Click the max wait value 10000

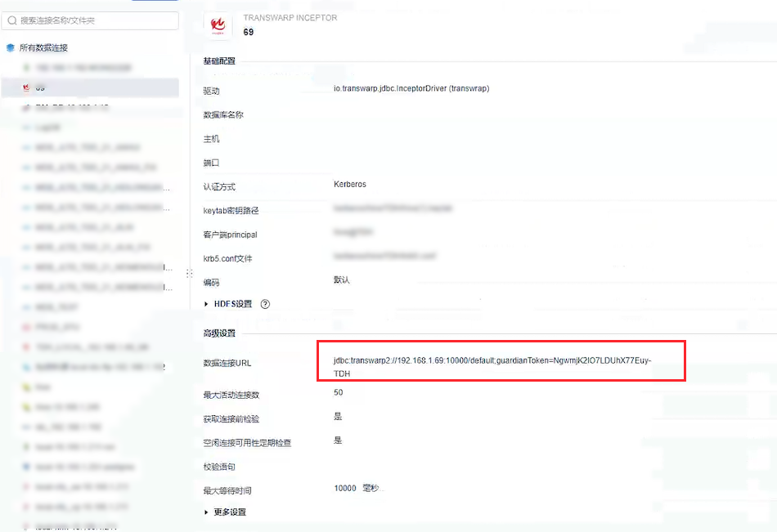pos(345,489)
